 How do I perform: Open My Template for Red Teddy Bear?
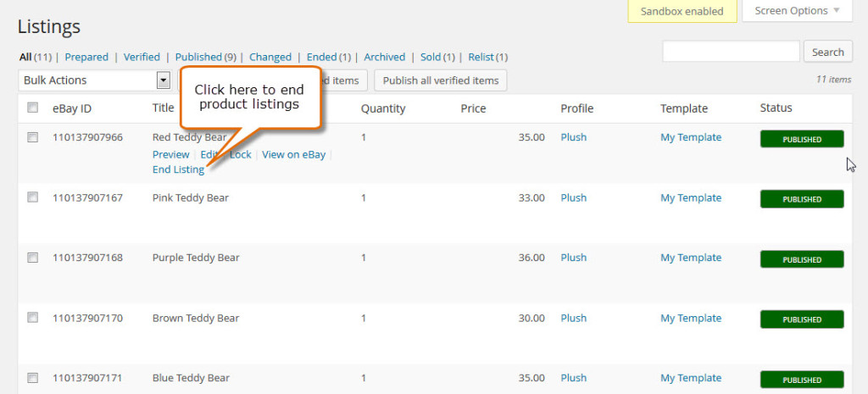(691, 137)
